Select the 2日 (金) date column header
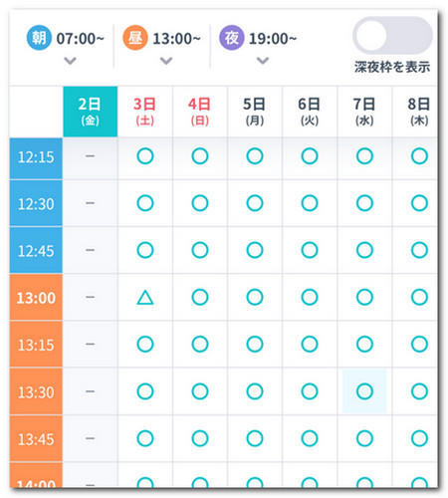This screenshot has height=498, width=448. tap(91, 112)
